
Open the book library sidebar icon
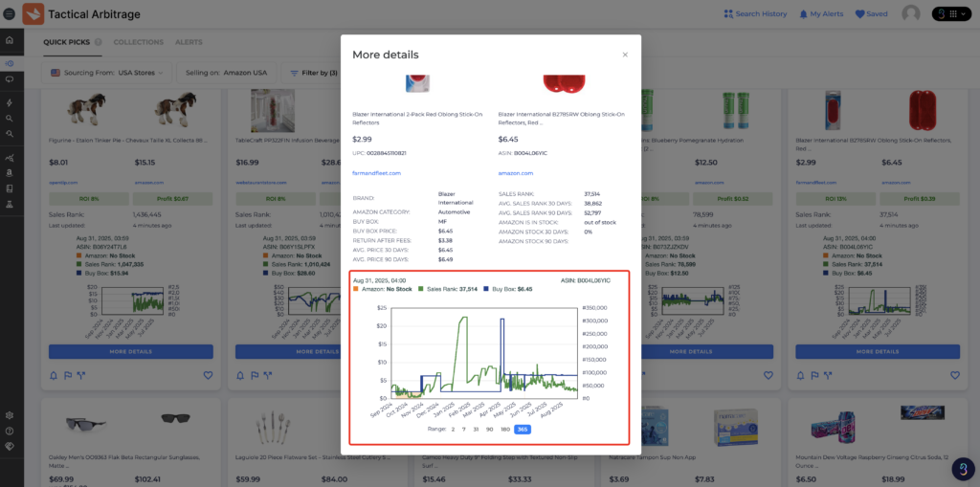pyautogui.click(x=10, y=188)
